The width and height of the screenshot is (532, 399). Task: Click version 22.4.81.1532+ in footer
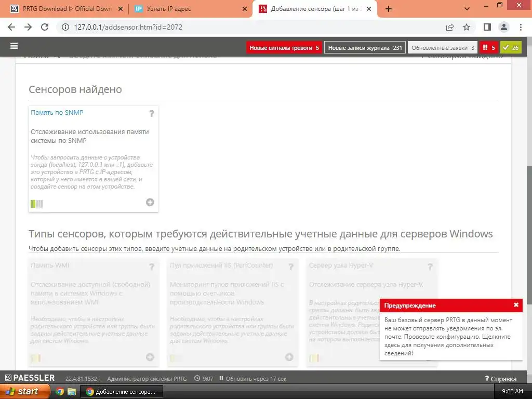tap(83, 379)
